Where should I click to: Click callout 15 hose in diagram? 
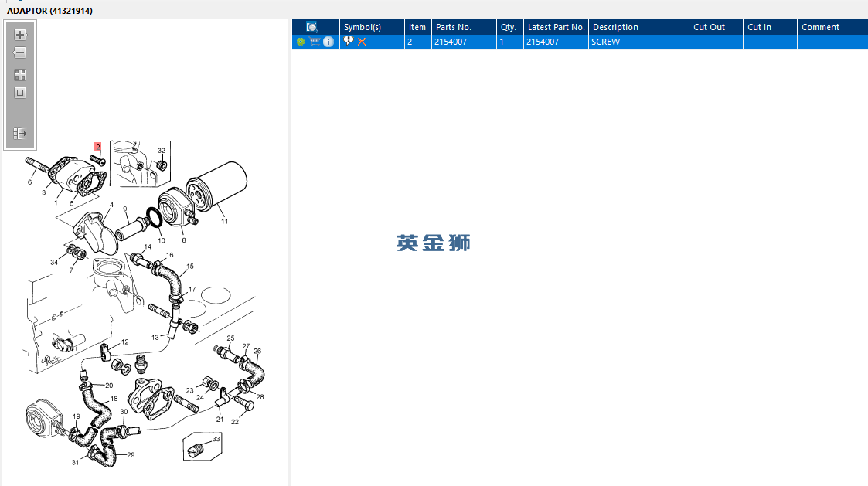click(190, 267)
